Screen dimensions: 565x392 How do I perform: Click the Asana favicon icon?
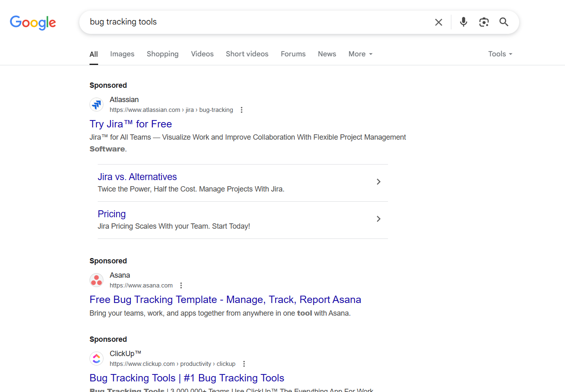pos(96,280)
